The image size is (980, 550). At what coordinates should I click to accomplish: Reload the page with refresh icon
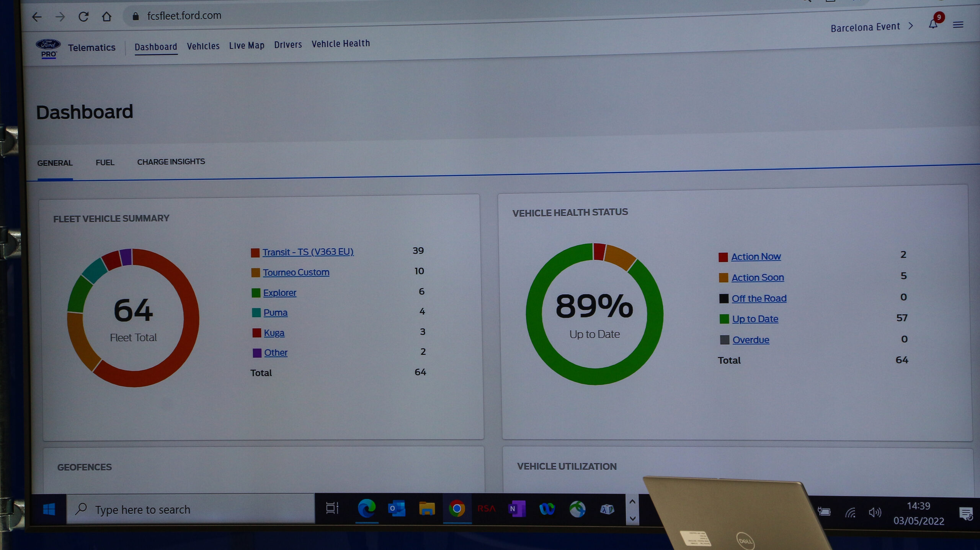83,16
